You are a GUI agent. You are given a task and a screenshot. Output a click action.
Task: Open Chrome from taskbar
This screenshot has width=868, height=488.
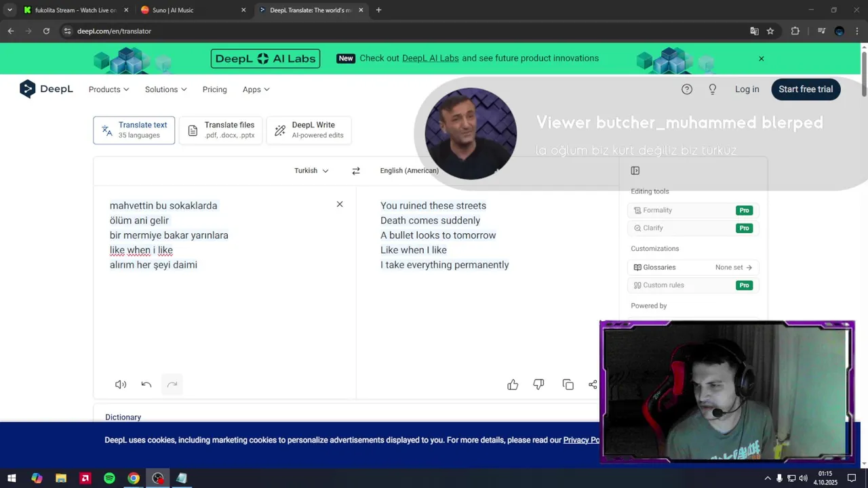click(x=134, y=479)
